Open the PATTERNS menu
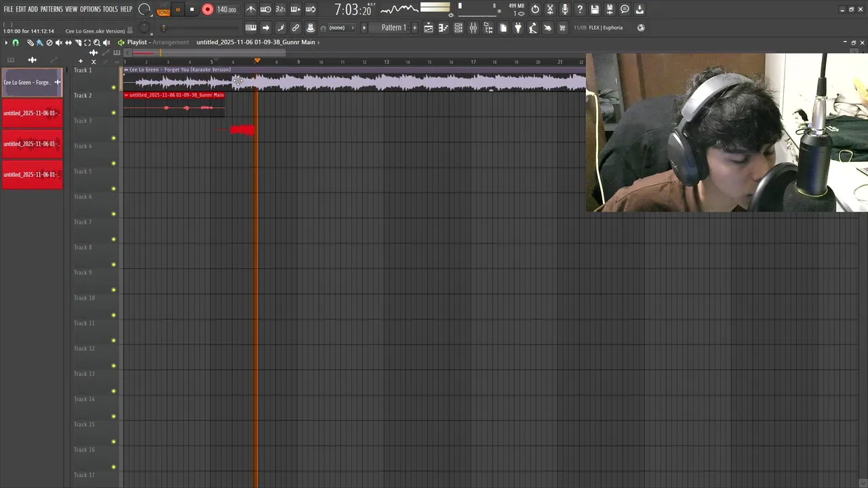 pyautogui.click(x=52, y=9)
